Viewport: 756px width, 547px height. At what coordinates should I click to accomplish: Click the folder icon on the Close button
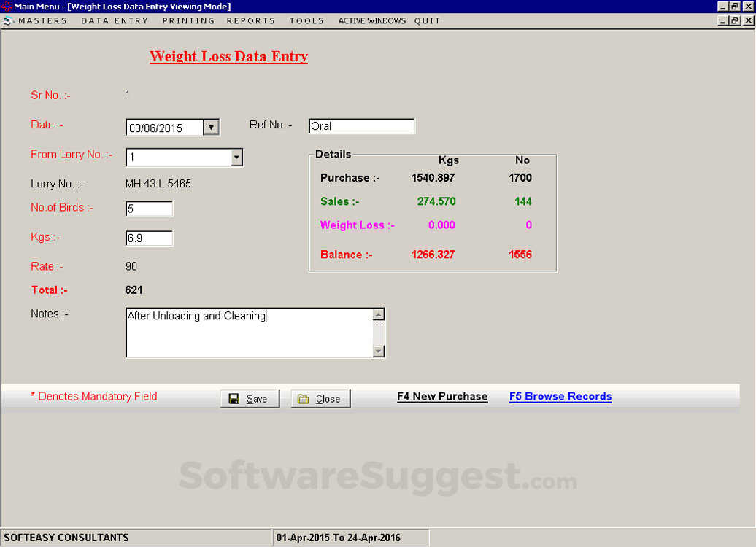pos(304,398)
